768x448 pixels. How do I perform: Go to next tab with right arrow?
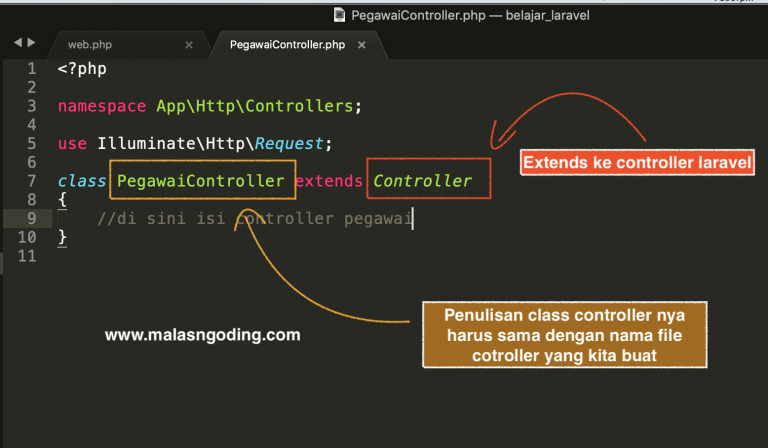(31, 43)
